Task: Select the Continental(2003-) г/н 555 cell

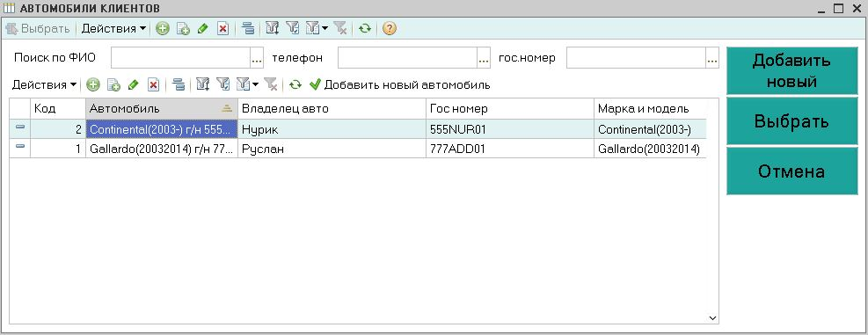Action: [x=162, y=129]
